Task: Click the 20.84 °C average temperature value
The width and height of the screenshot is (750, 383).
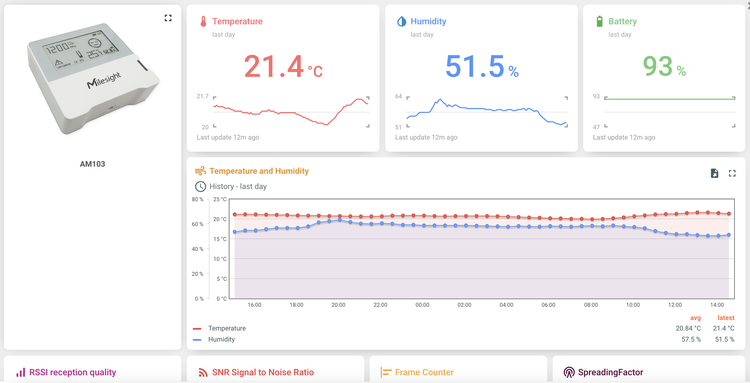Action: click(x=688, y=328)
